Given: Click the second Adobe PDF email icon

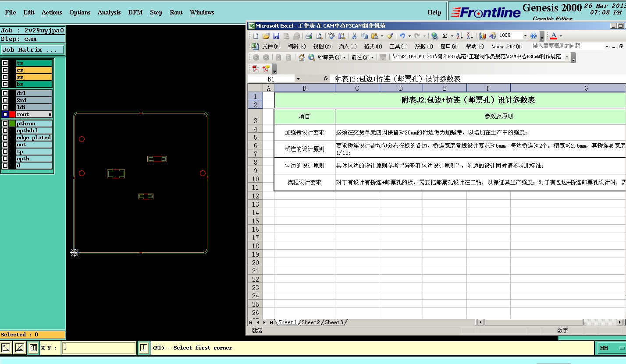Looking at the screenshot, I should tap(266, 69).
